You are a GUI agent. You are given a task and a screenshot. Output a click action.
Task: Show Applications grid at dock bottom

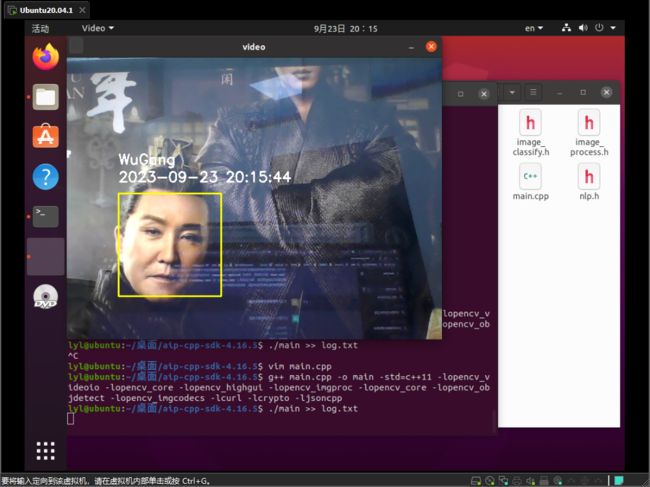[x=46, y=451]
